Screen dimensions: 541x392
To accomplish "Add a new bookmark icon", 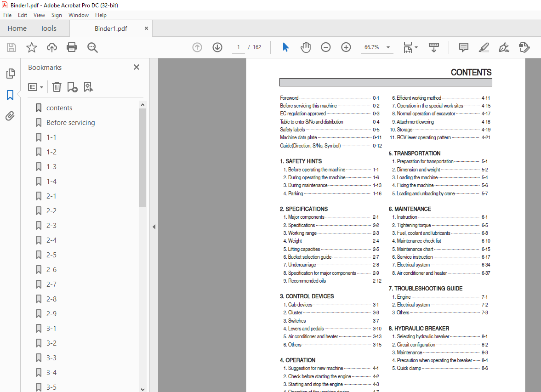I will [73, 87].
